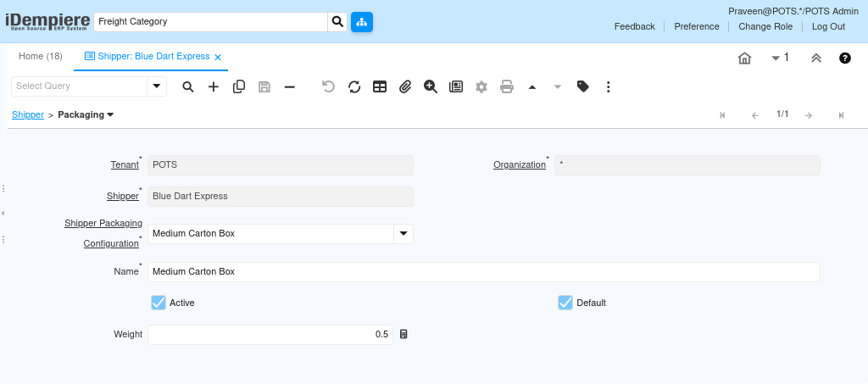Click the Select Query input field
The height and width of the screenshot is (384, 868).
pyautogui.click(x=79, y=86)
